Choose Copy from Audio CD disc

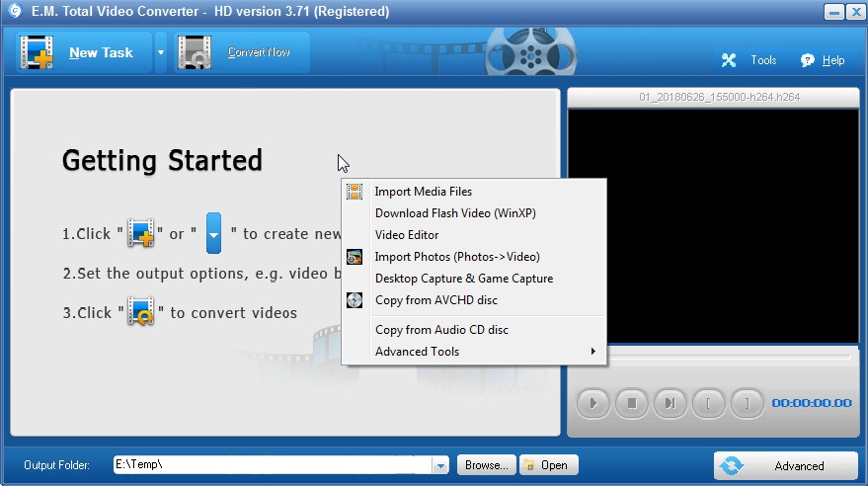(x=441, y=330)
